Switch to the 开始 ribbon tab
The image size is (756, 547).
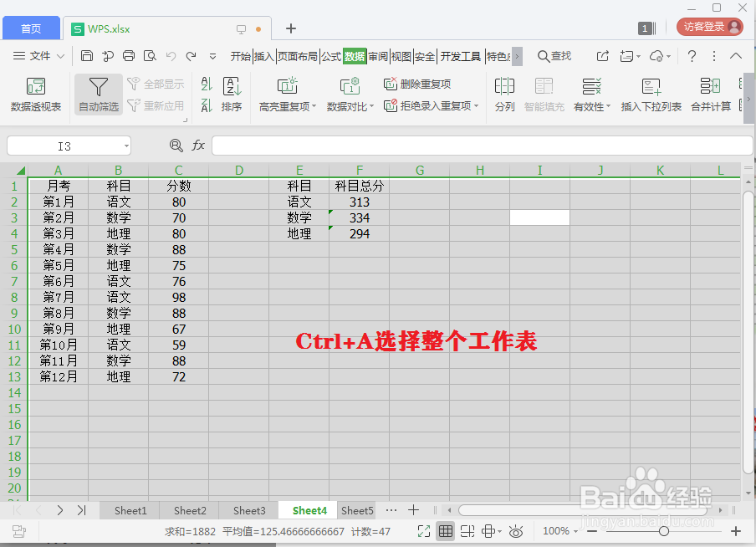point(241,56)
